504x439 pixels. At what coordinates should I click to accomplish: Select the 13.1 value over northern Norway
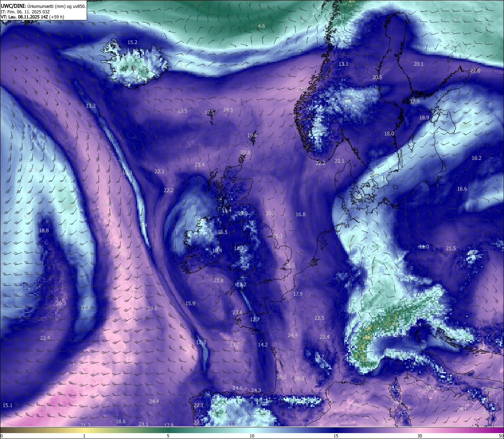[343, 64]
